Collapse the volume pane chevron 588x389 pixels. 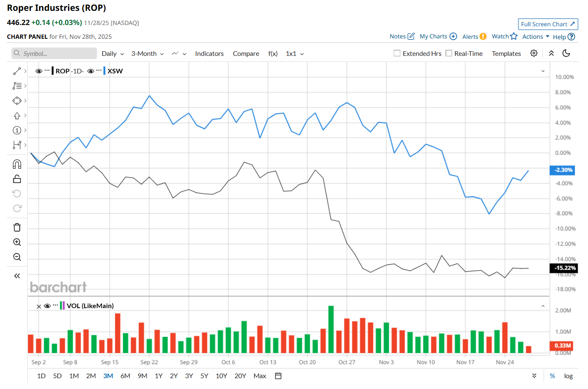pyautogui.click(x=543, y=306)
